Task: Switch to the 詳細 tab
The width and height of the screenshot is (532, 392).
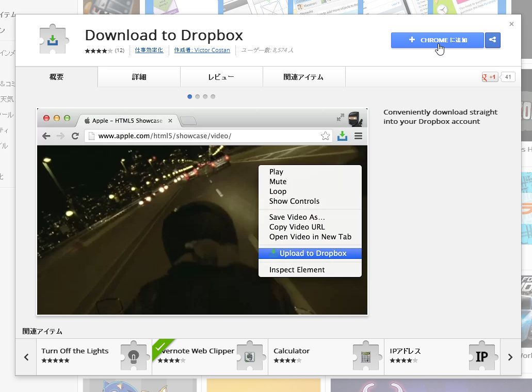Action: [x=139, y=77]
